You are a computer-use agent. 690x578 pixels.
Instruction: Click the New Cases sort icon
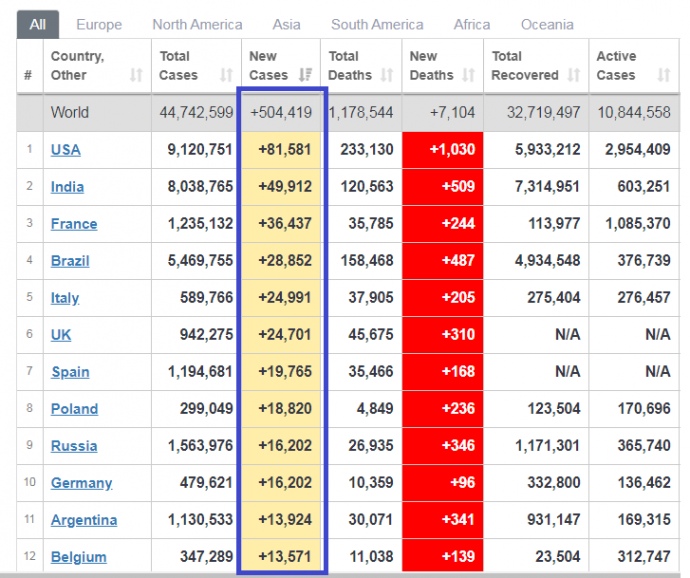[x=309, y=75]
